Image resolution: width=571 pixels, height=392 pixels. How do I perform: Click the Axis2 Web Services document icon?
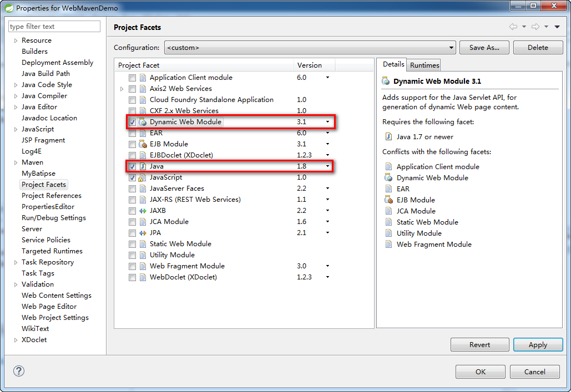pos(143,89)
